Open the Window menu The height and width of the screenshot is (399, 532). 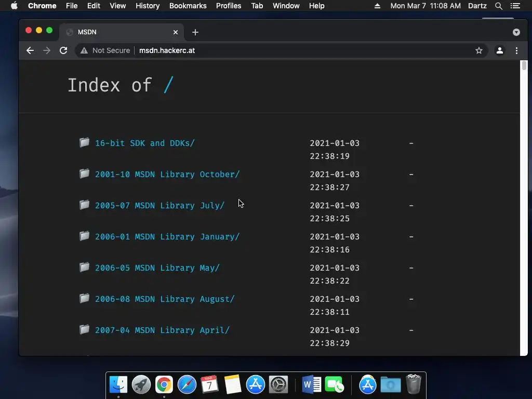pyautogui.click(x=286, y=6)
